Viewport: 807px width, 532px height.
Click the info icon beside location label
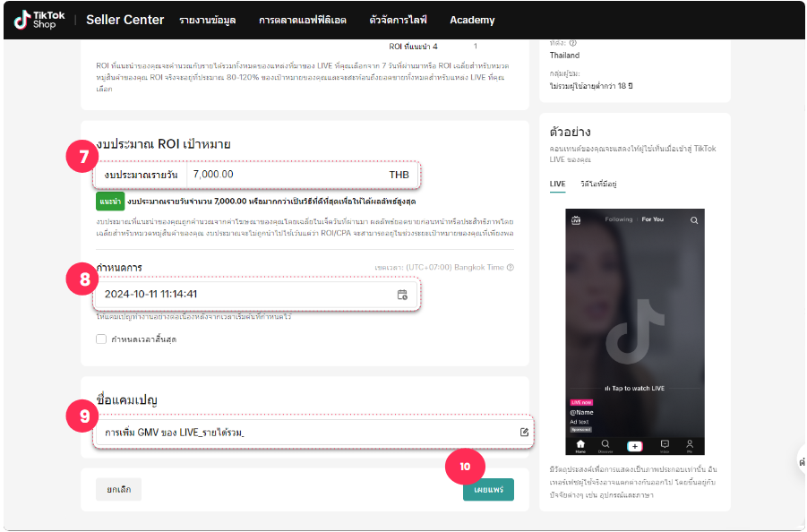click(572, 42)
